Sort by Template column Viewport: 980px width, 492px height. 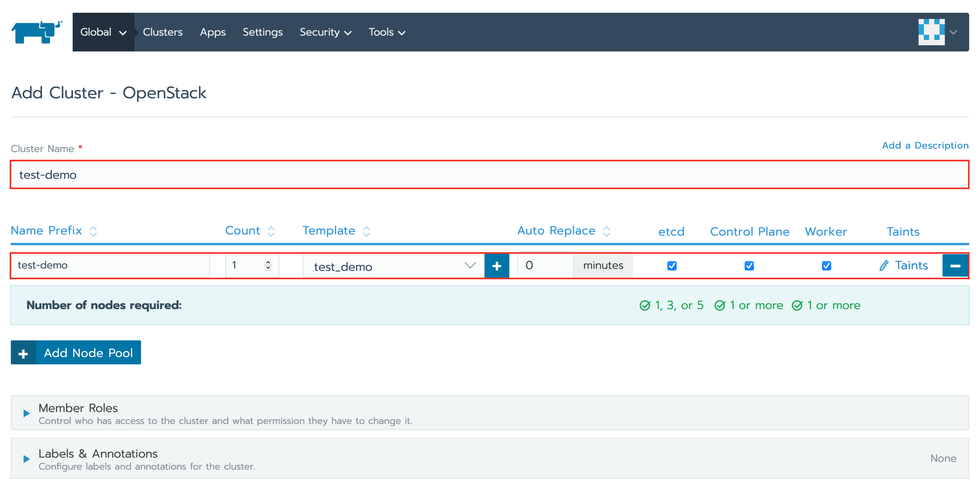click(336, 231)
